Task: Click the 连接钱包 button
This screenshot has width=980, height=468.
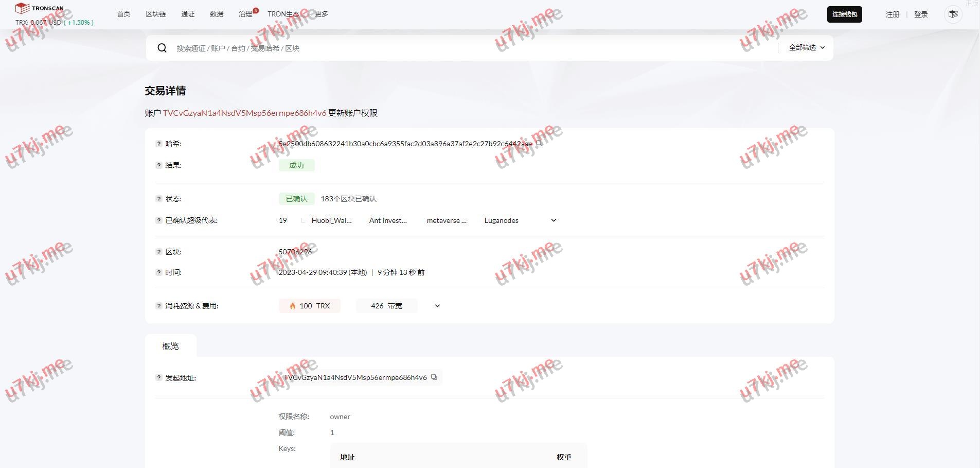Action: (844, 14)
